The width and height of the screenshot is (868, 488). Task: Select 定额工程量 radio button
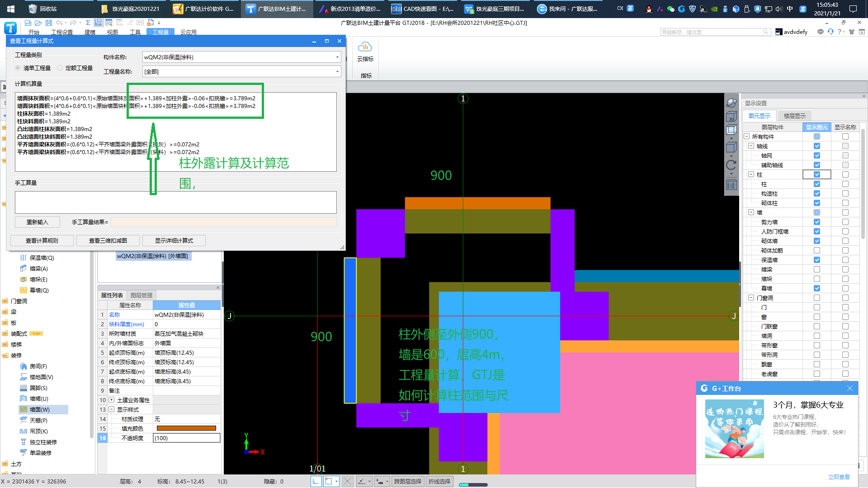(60, 68)
